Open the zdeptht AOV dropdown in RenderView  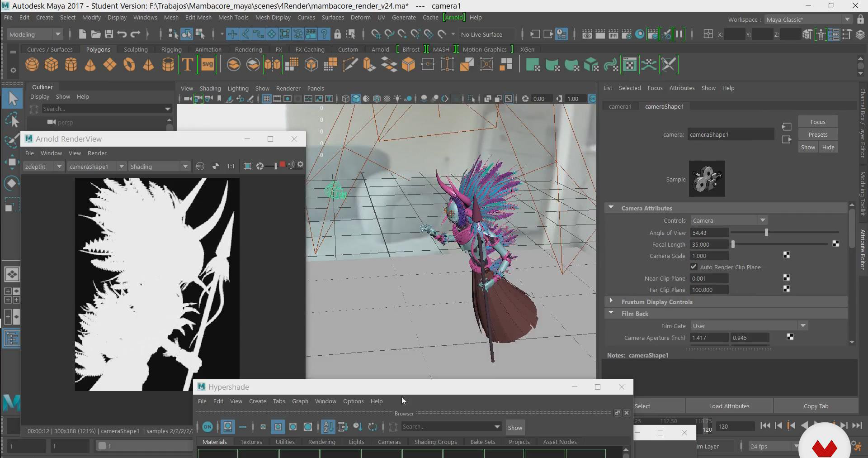tap(43, 167)
